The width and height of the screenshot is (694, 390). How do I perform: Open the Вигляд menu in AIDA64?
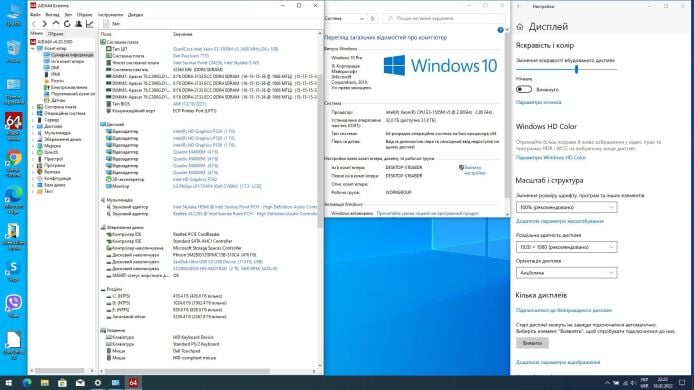tap(52, 15)
